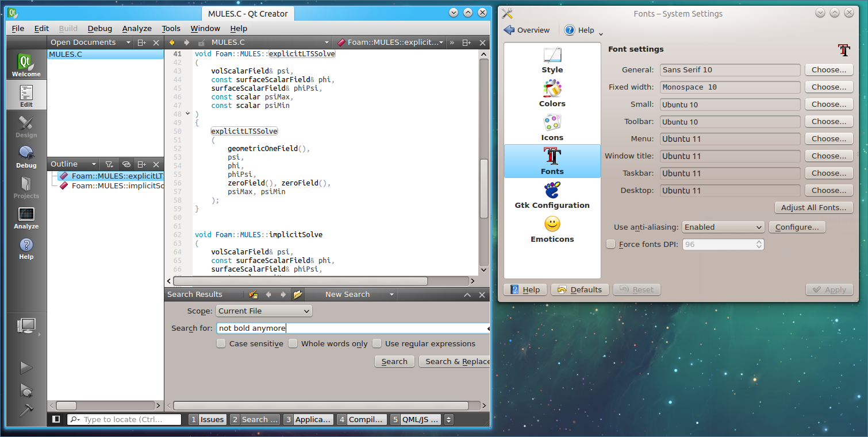The height and width of the screenshot is (437, 868).
Task: Toggle synchronize with editor in Outline
Action: pos(126,164)
